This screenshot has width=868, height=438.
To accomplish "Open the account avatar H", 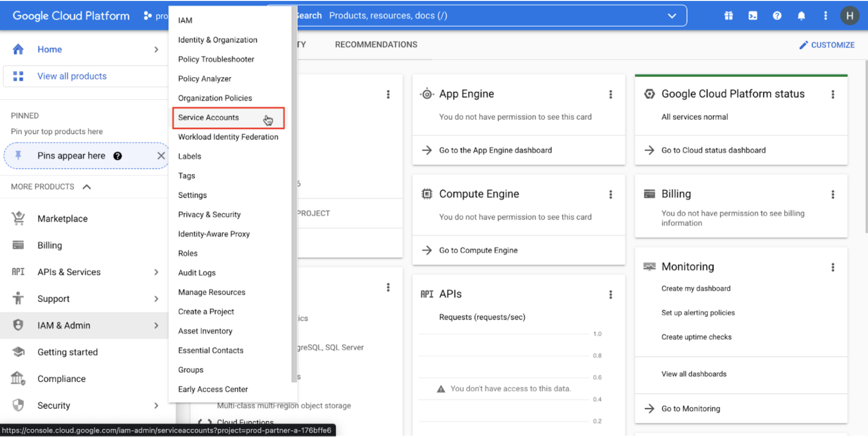I will point(849,16).
